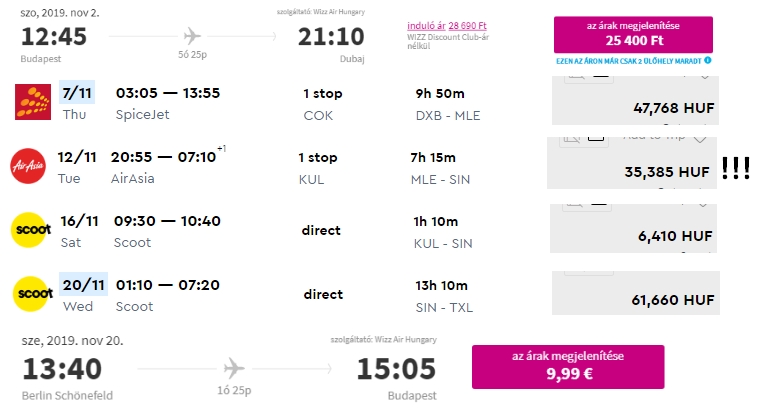Image resolution: width=757 pixels, height=420 pixels.
Task: Click the airplane icon on Berlin–Budapest flight
Action: tap(234, 368)
